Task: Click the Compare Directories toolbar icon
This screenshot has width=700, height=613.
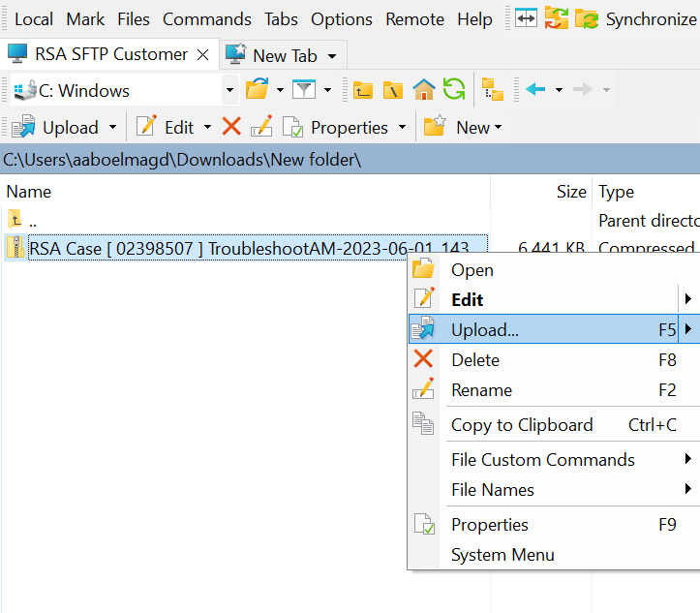Action: 526,18
